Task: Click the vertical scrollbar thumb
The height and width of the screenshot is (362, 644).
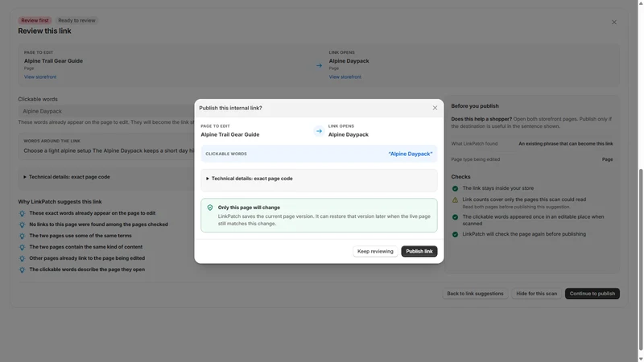Action: [x=640, y=260]
